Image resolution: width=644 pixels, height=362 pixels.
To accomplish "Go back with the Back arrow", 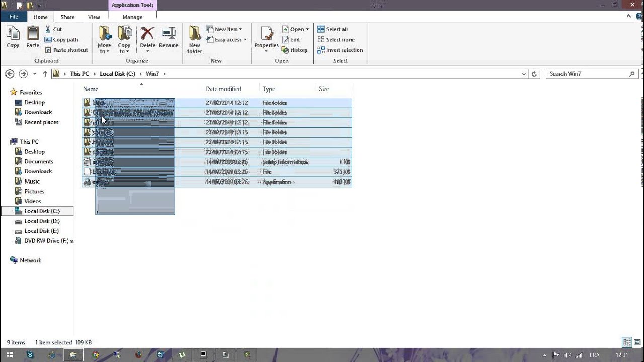I will coord(10,74).
